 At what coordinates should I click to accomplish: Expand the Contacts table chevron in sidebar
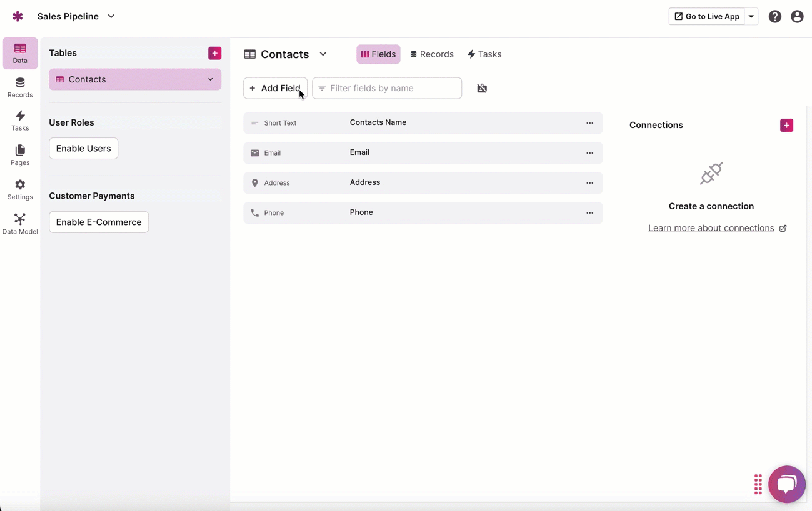pos(210,79)
